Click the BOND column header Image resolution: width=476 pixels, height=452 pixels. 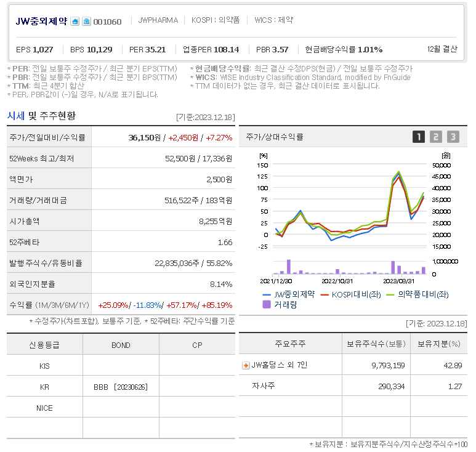tap(121, 345)
